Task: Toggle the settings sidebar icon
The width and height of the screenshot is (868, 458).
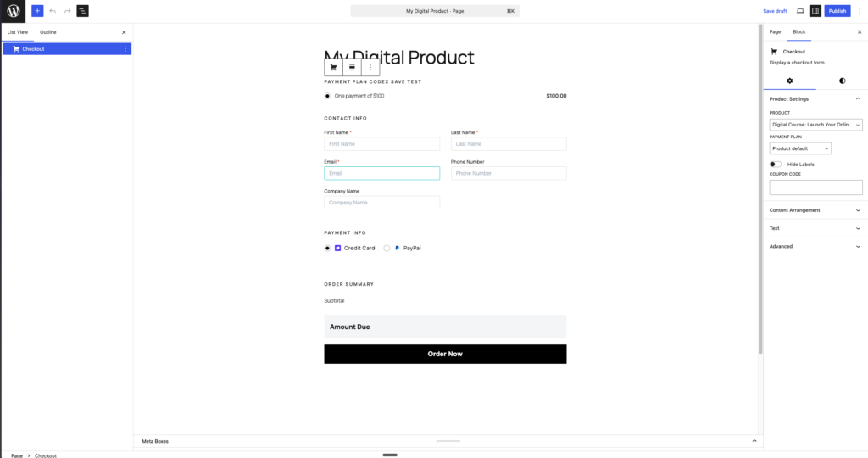Action: pyautogui.click(x=815, y=10)
